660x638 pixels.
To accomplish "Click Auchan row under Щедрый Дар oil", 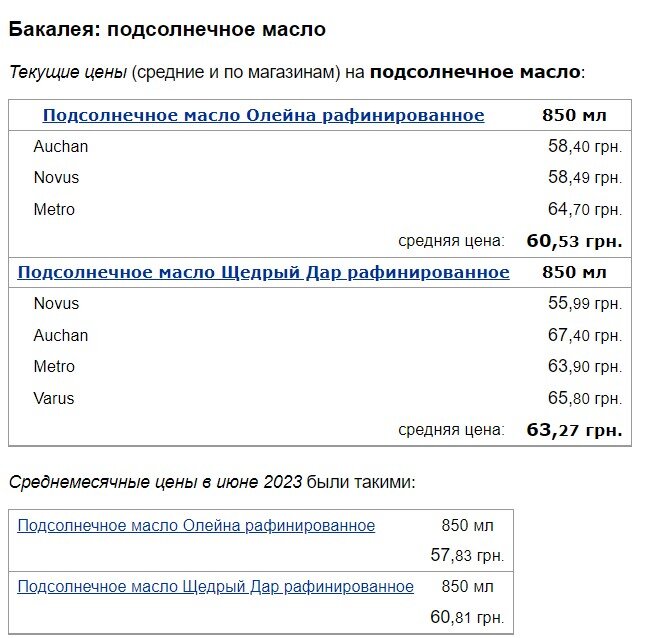I will [x=320, y=335].
